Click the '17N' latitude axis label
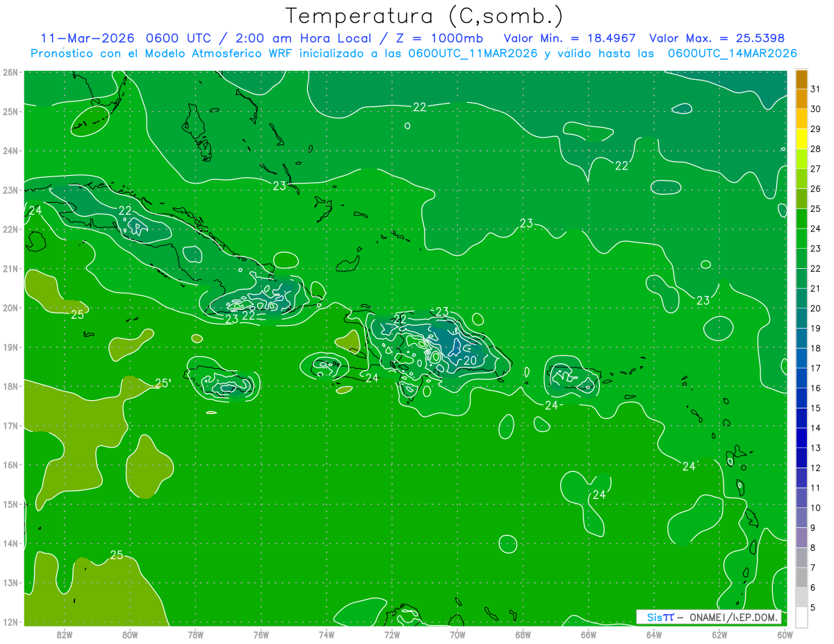Image resolution: width=834 pixels, height=644 pixels. coord(10,426)
